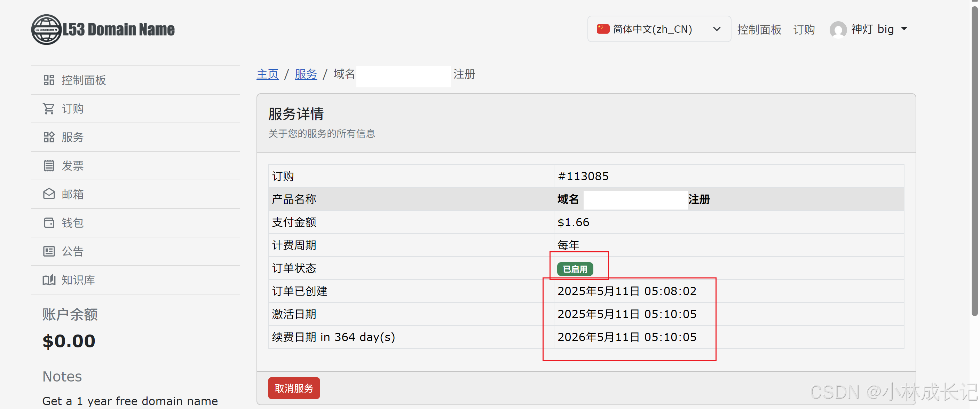980x409 pixels.
Task: Click the knowledge base book icon
Action: pyautogui.click(x=49, y=280)
